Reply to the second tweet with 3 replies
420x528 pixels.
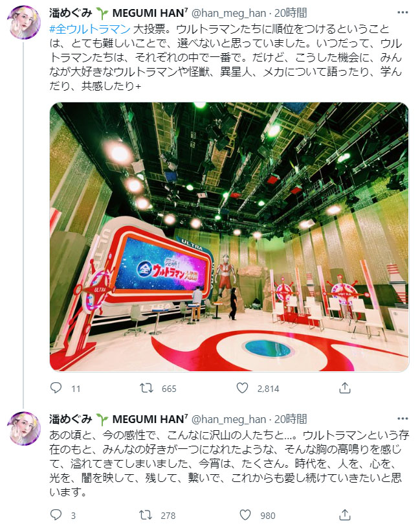pyautogui.click(x=56, y=515)
